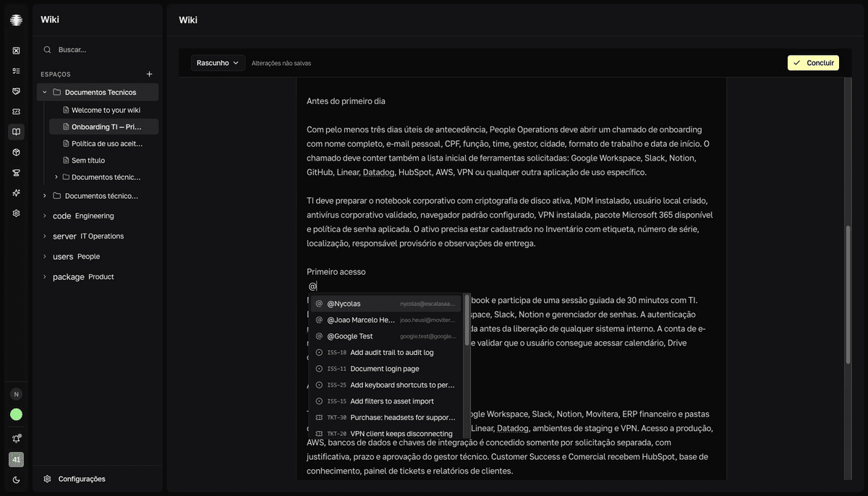
Task: Select TKT-30 Purchase headsets suggestion
Action: click(x=386, y=417)
